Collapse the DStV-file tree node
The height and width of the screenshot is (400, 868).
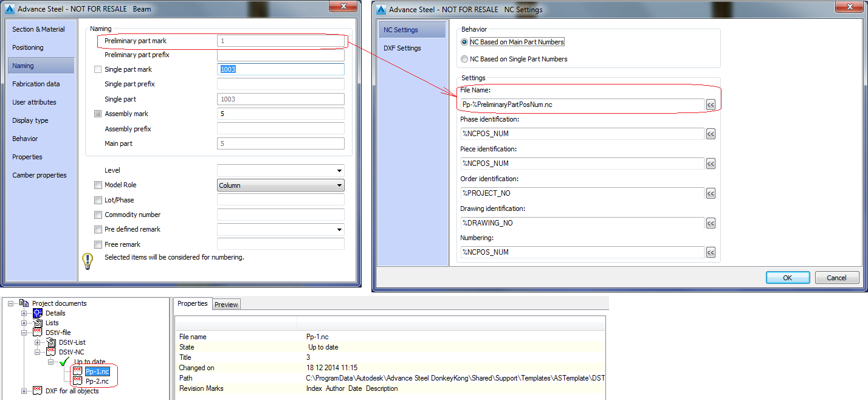[x=25, y=333]
